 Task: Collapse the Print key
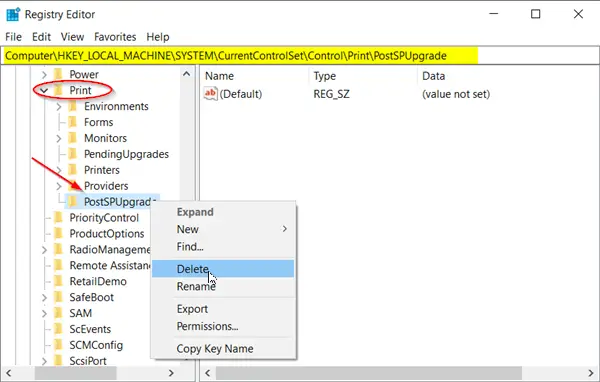tap(44, 91)
